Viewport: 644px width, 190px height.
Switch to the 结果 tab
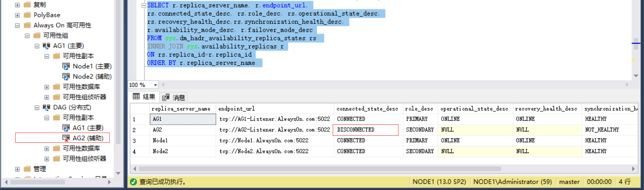(x=144, y=97)
